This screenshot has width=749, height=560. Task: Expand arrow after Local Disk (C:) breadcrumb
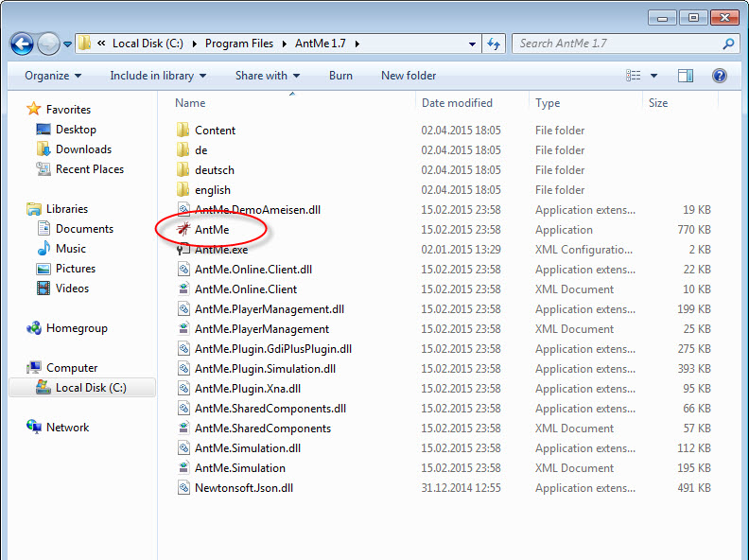[195, 44]
